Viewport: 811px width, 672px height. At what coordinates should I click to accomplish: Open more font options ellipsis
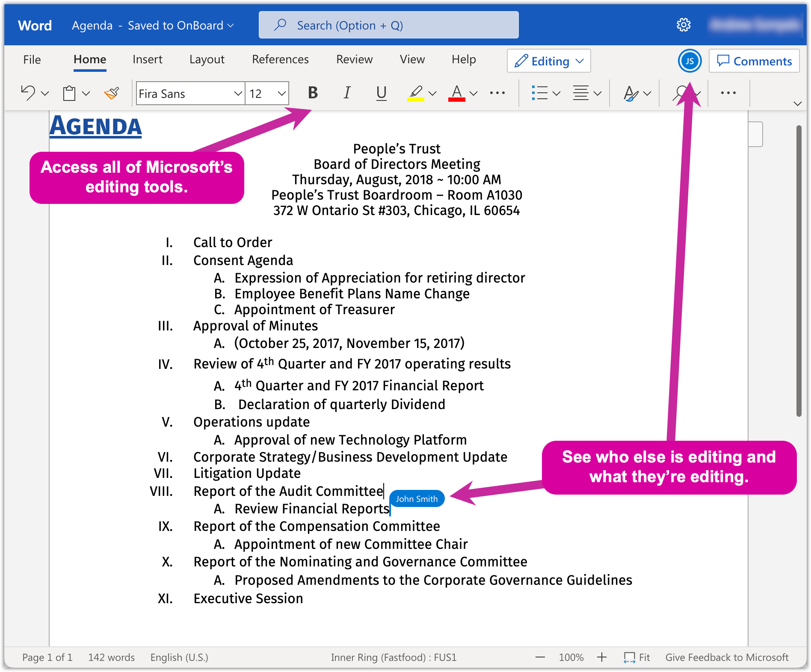point(497,93)
